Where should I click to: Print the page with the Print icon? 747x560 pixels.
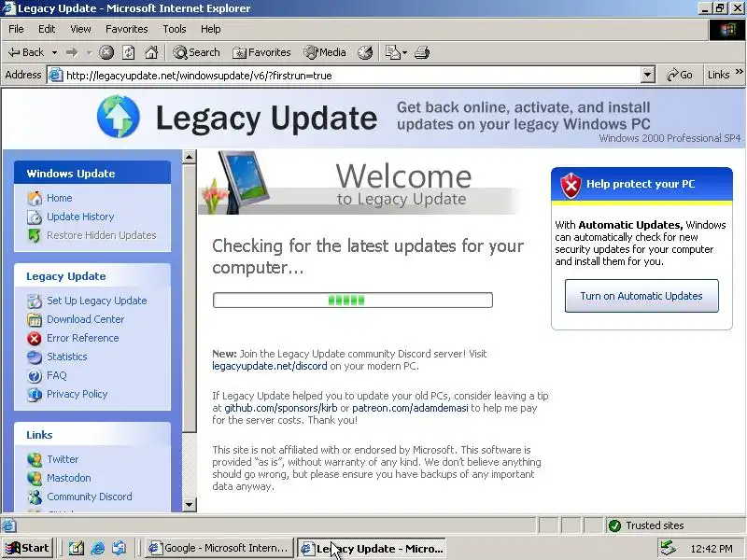coord(422,52)
